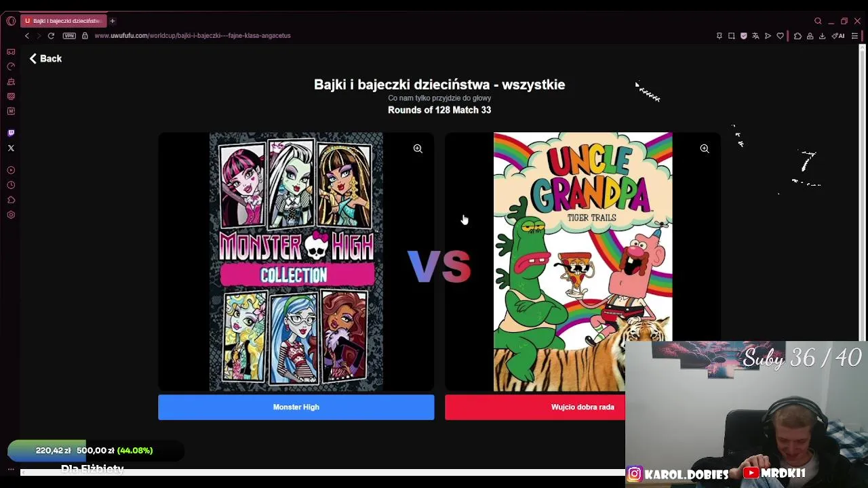Open X (Twitter) panel in sidebar
The image size is (868, 488).
click(x=11, y=148)
